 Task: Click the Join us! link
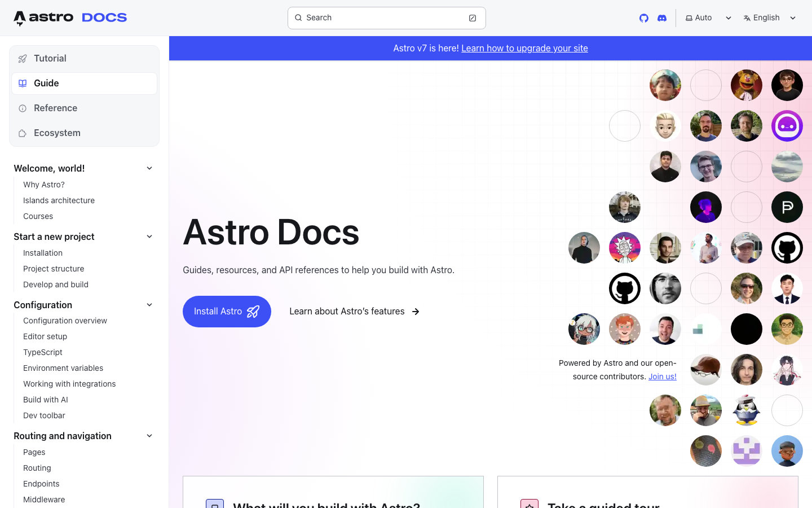[x=662, y=376]
